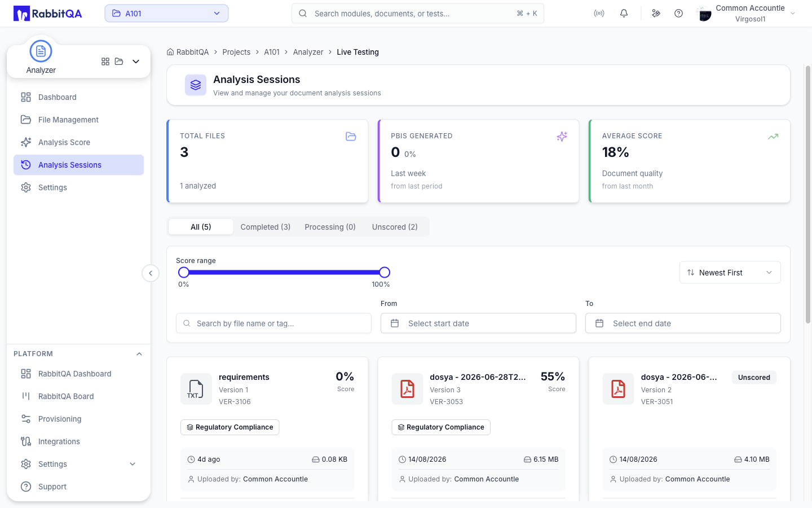This screenshot has height=508, width=812.
Task: Open the Newest First sort dropdown
Action: (730, 273)
